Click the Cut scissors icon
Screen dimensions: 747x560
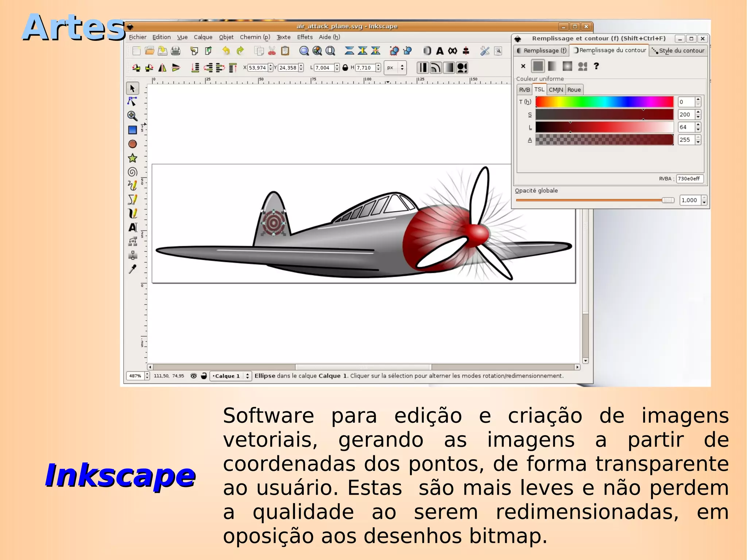click(272, 51)
